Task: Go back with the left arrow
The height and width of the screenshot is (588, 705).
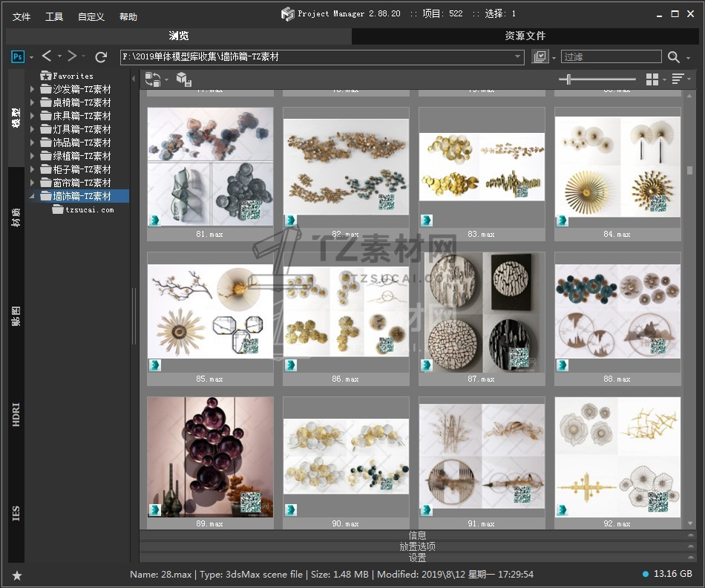Action: [47, 56]
